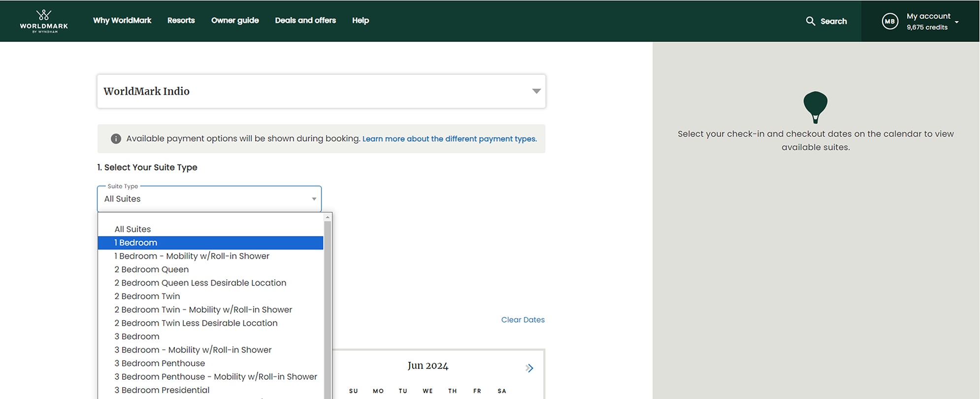Click the SA weekday column header
The height and width of the screenshot is (399, 980).
502,391
